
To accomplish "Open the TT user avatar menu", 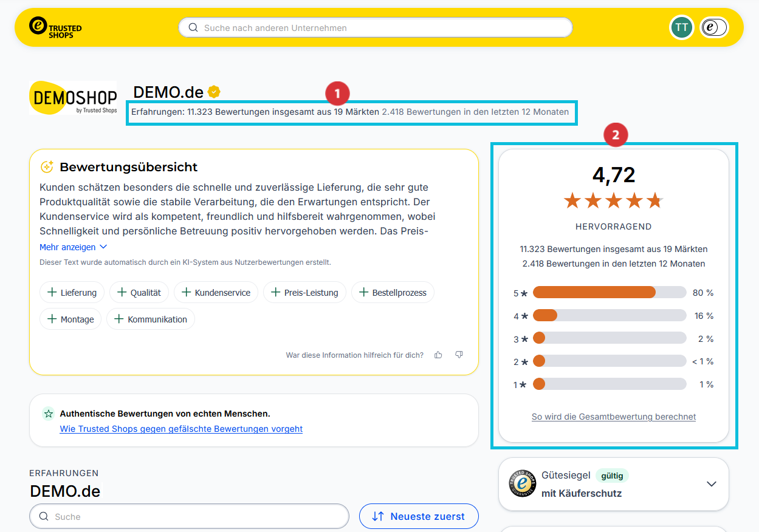I will (682, 27).
